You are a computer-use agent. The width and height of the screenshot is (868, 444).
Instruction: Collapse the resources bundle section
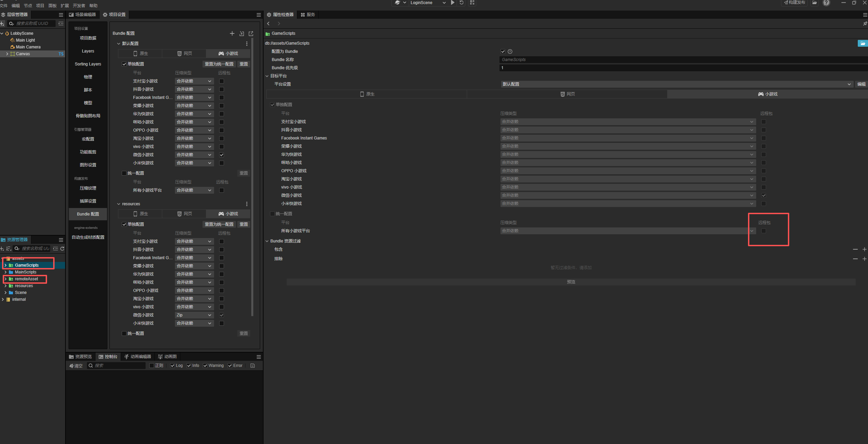tap(119, 204)
